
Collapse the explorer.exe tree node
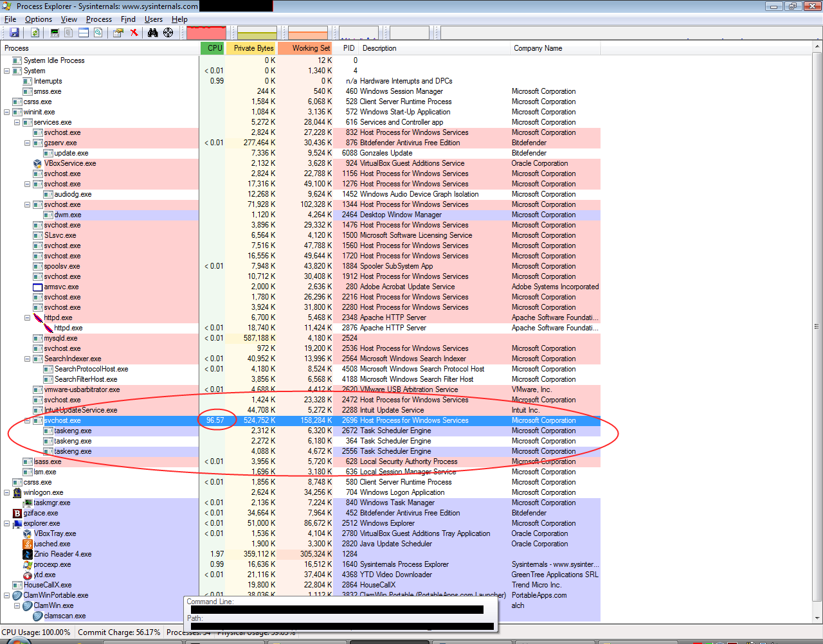click(x=6, y=523)
